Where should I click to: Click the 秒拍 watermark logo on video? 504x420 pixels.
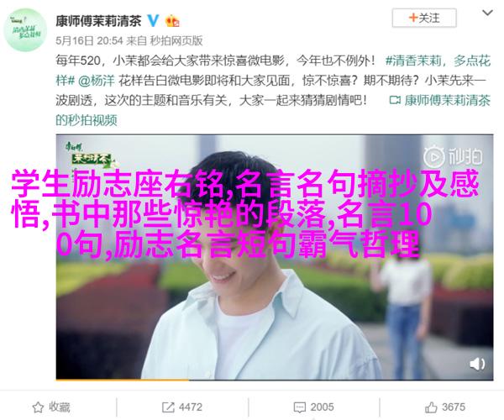click(453, 157)
